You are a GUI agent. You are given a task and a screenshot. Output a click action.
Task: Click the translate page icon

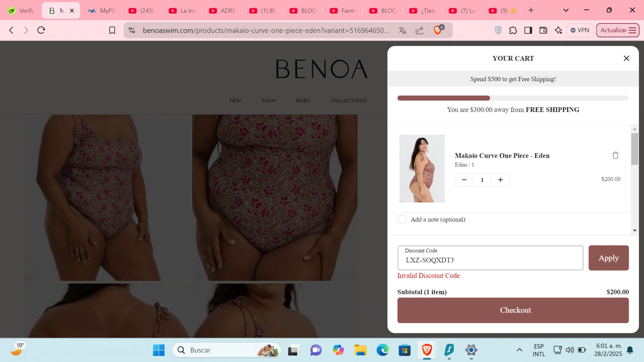[402, 30]
